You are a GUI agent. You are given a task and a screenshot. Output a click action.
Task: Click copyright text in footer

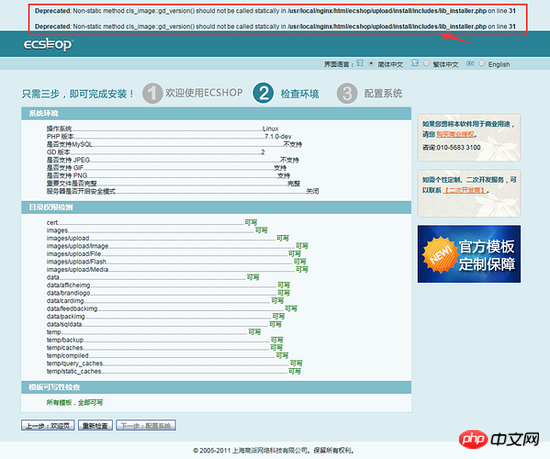pyautogui.click(x=274, y=451)
